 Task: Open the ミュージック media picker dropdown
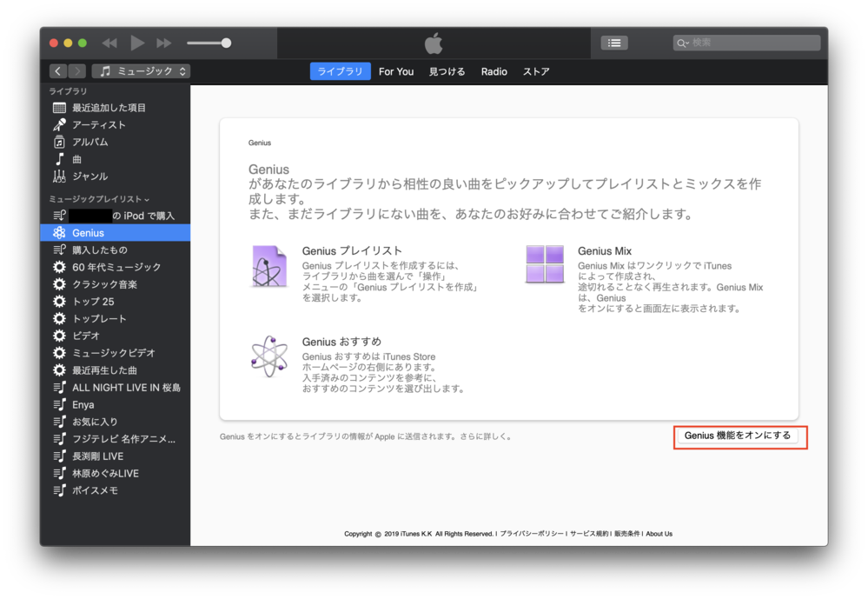[x=141, y=71]
